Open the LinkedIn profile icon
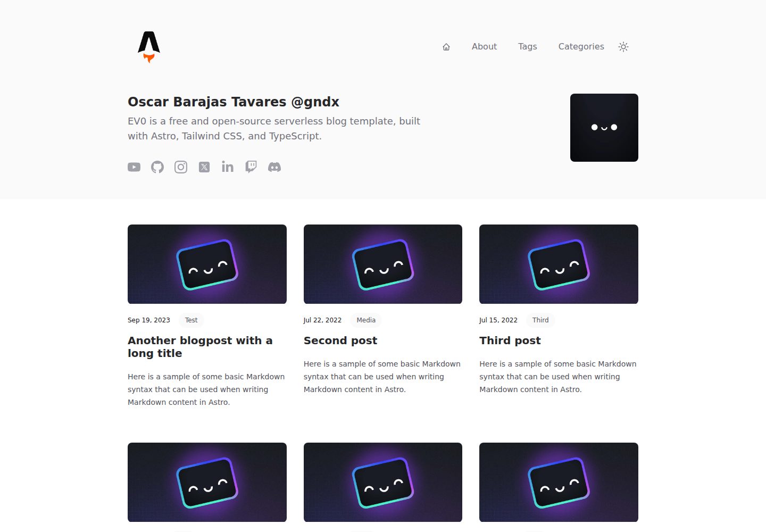The image size is (766, 532). point(228,167)
